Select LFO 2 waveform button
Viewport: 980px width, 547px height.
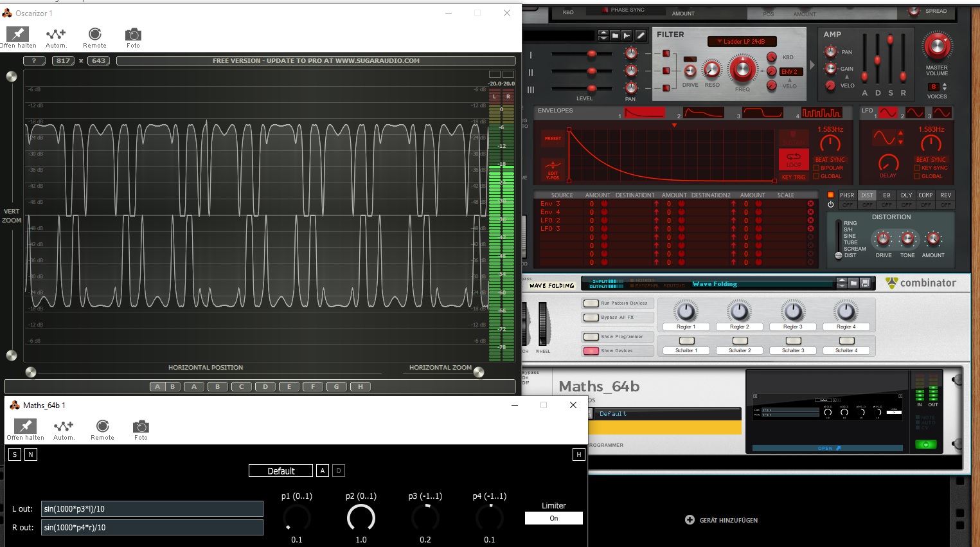915,112
